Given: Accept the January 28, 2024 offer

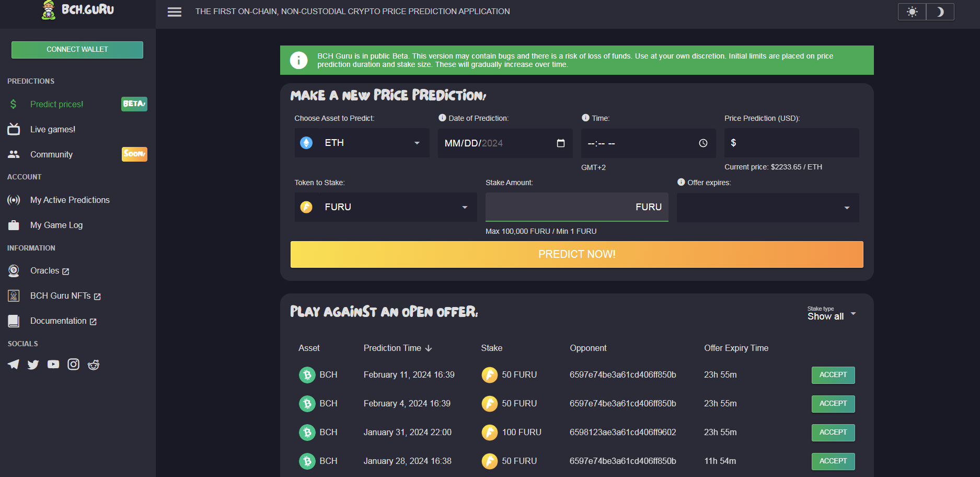Looking at the screenshot, I should click(833, 461).
